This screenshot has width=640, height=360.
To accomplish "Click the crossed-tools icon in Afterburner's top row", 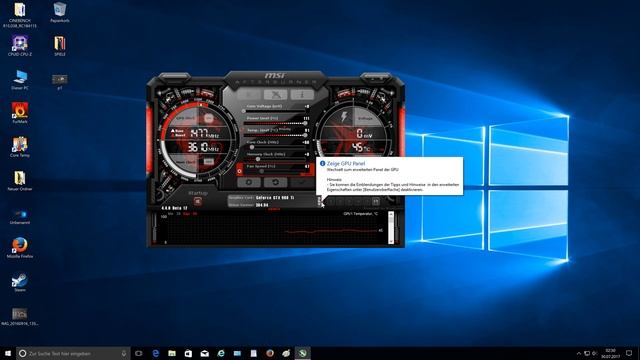I will click(276, 94).
